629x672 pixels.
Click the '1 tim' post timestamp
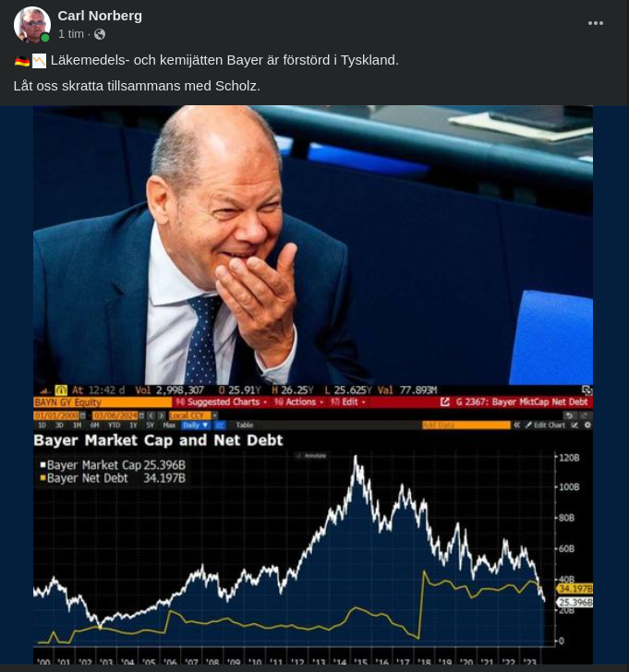(x=71, y=34)
